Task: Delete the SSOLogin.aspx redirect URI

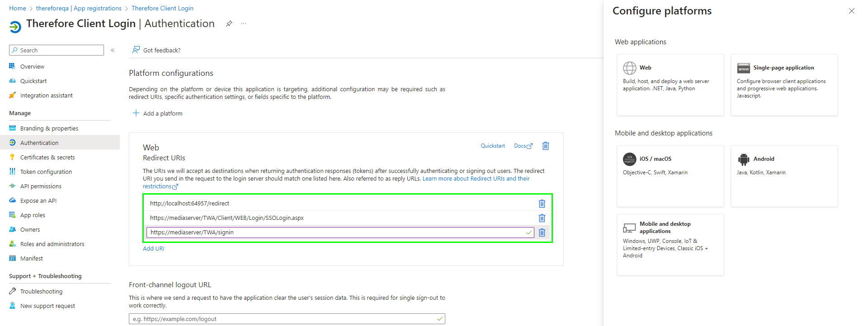Action: tap(542, 218)
